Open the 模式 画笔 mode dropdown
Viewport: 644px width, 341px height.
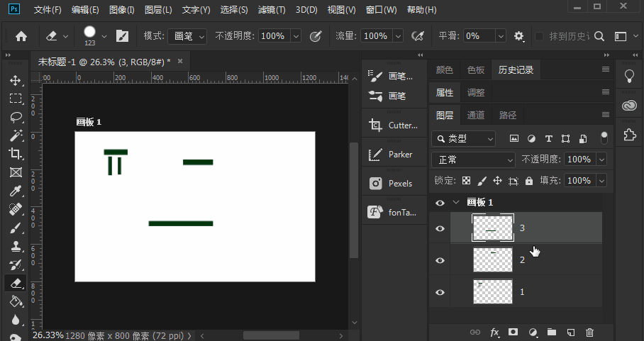pyautogui.click(x=188, y=36)
